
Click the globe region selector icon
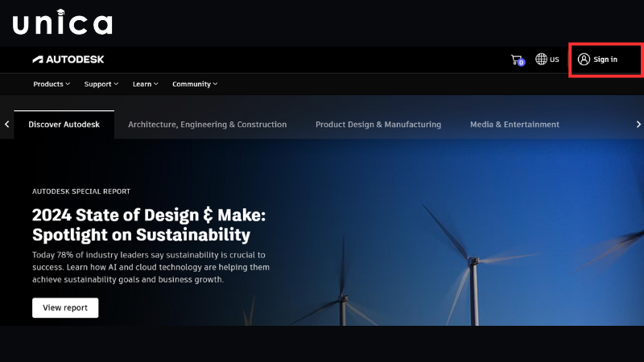[x=541, y=59]
